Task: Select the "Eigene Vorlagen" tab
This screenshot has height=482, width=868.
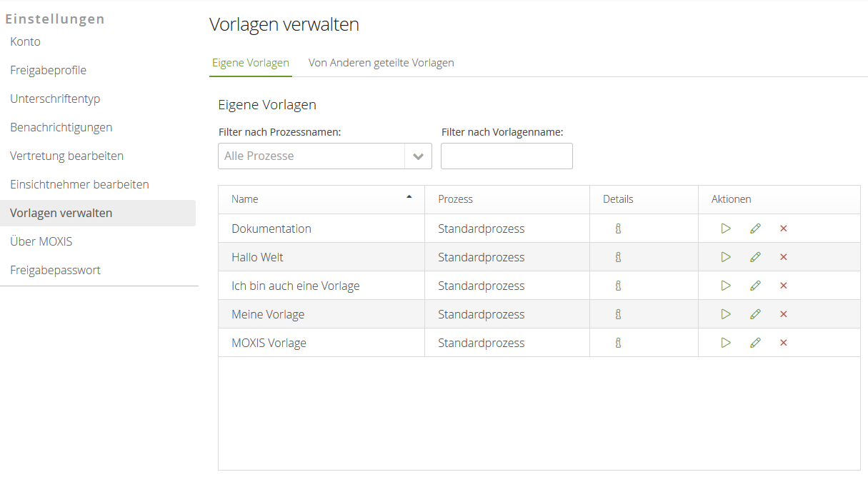Action: (x=250, y=62)
